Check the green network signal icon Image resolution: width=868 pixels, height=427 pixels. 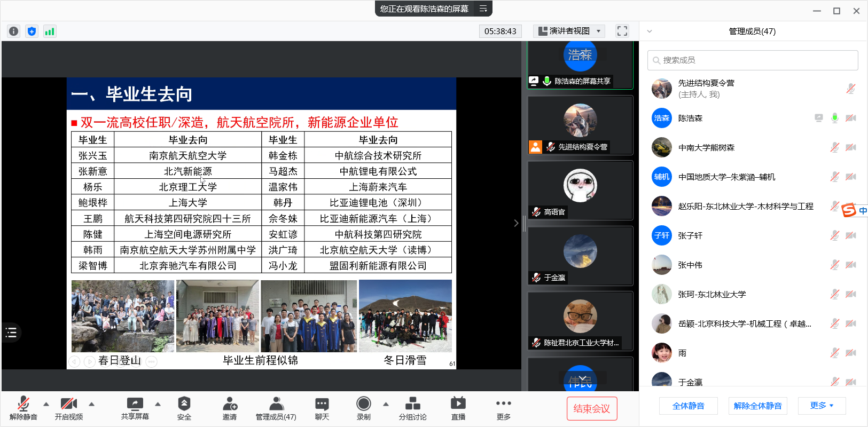(x=50, y=31)
